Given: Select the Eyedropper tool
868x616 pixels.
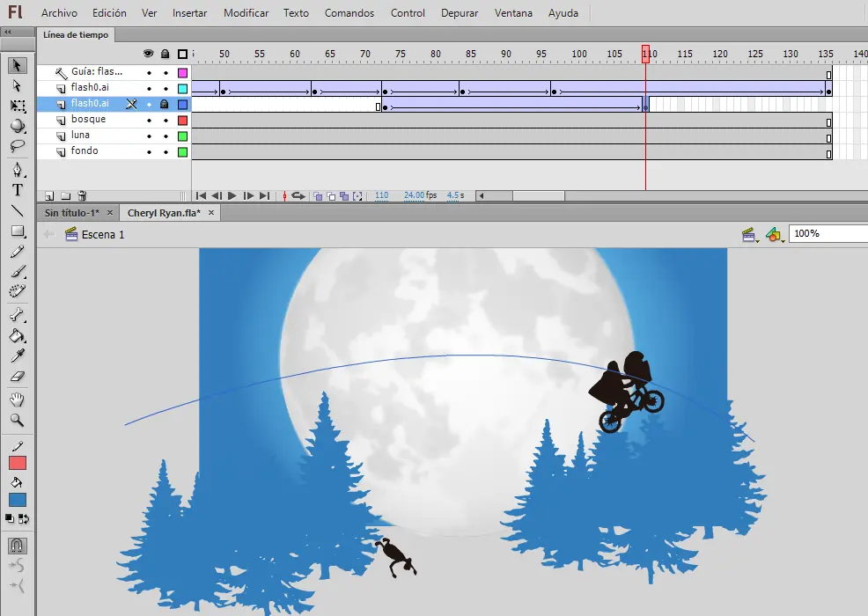Looking at the screenshot, I should coord(17,356).
